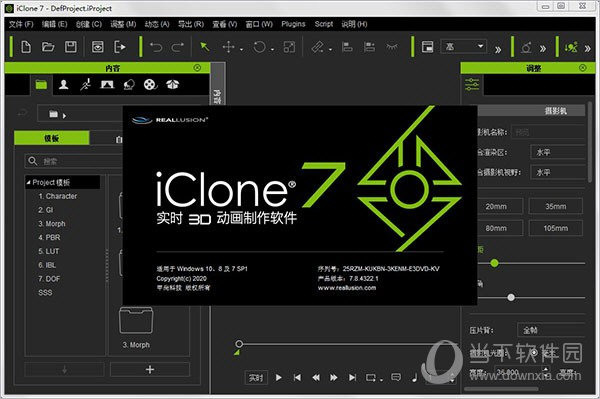Adjust the gray slider handle in Adjust panel
Image resolution: width=600 pixels, height=399 pixels.
click(x=511, y=298)
